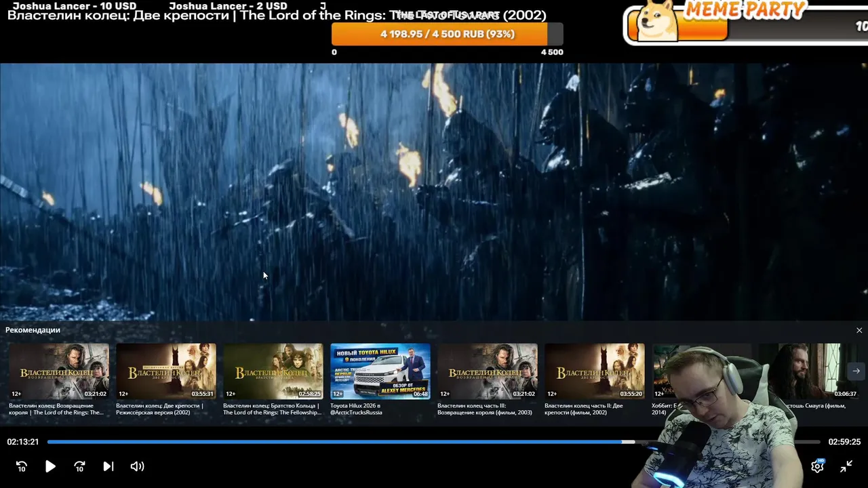Click title 'Братство Кольца | The Lord of the Rings: The Fellowship'

pyautogui.click(x=272, y=409)
